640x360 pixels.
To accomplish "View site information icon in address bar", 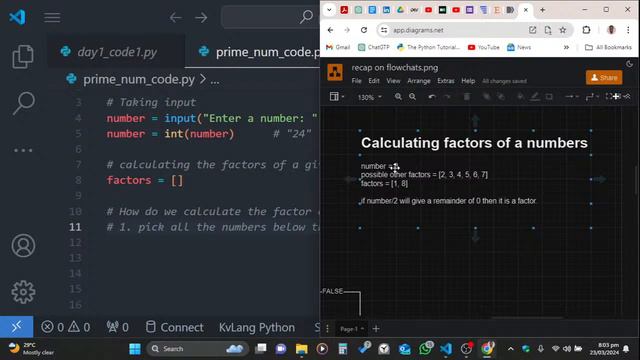I will coord(384,30).
